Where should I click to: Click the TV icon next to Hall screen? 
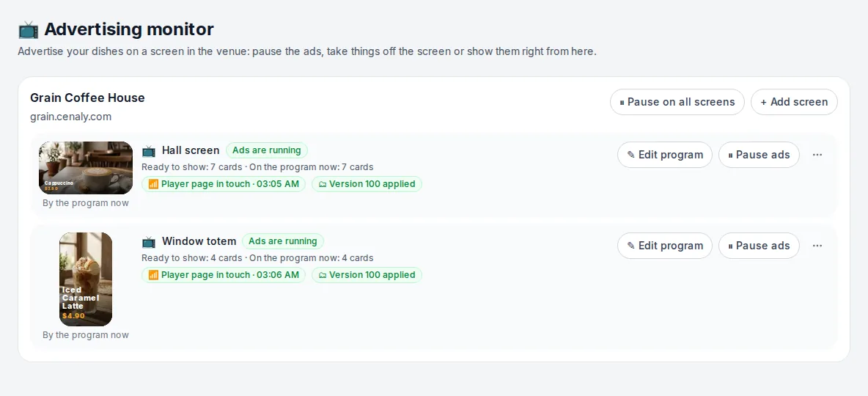point(148,150)
